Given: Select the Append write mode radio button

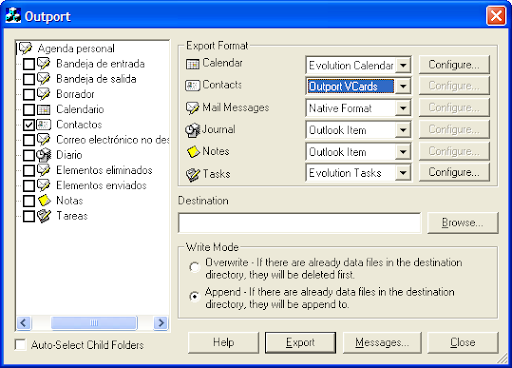Looking at the screenshot, I should pyautogui.click(x=194, y=296).
